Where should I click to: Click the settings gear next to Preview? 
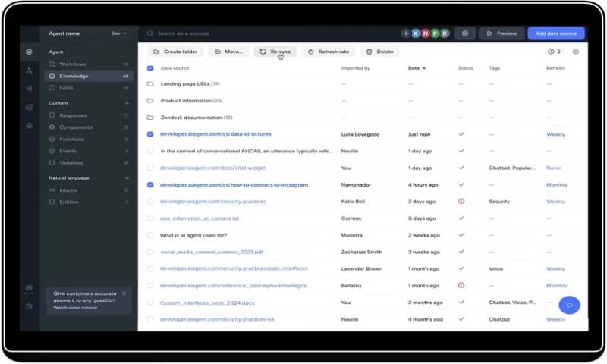[x=465, y=33]
